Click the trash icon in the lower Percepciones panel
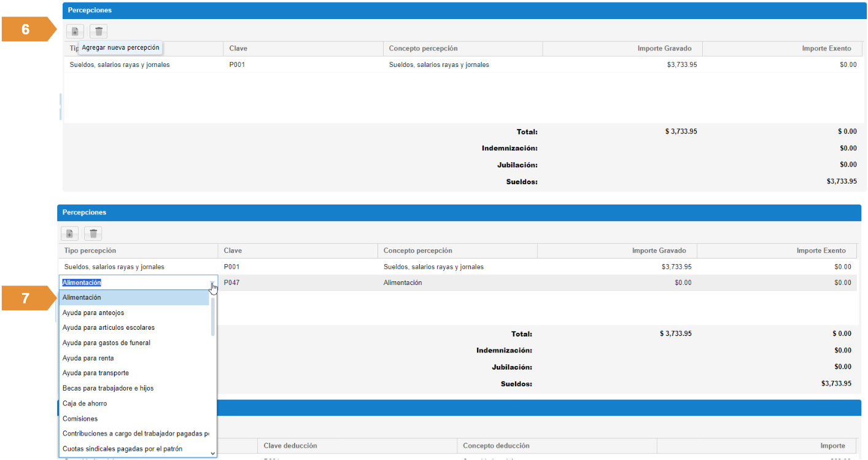Viewport: 868px width, 460px height. pos(93,233)
